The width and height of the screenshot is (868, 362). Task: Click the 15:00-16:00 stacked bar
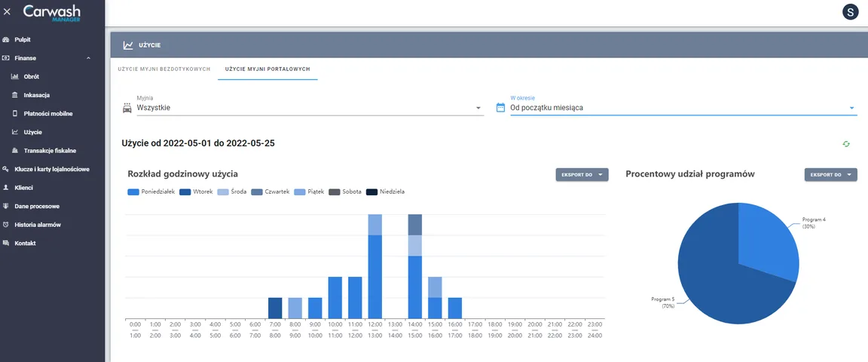tap(435, 297)
